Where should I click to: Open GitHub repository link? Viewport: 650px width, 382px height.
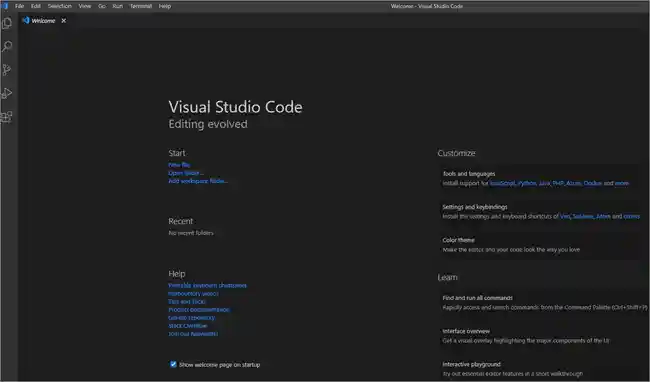(192, 318)
